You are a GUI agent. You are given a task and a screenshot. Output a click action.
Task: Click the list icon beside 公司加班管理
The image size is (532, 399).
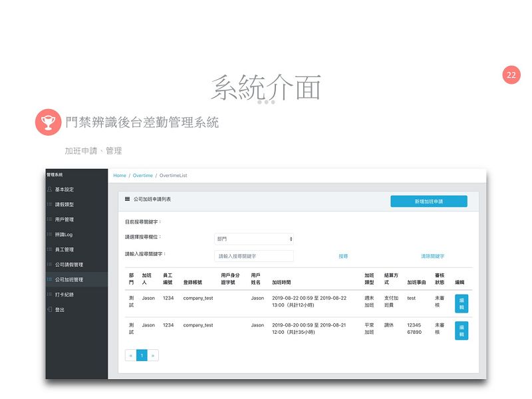click(49, 279)
